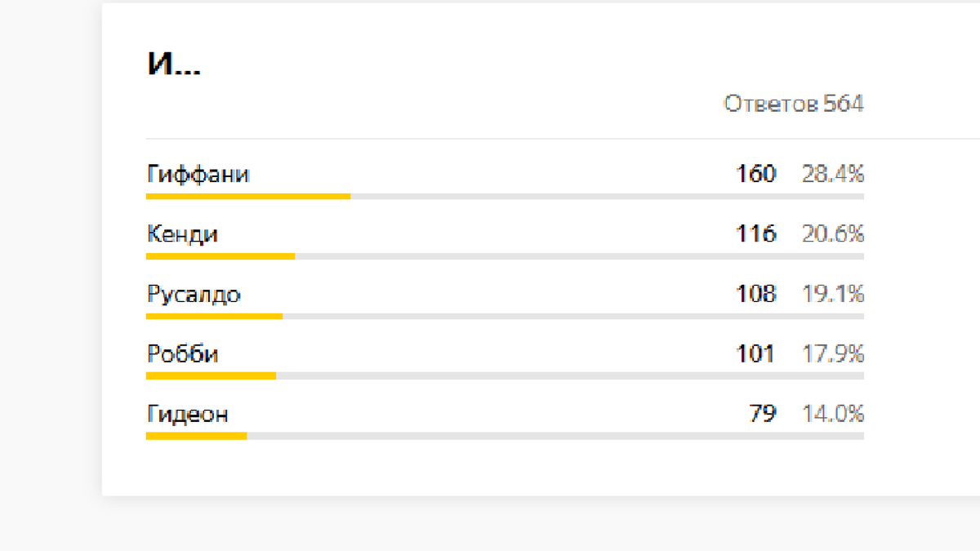Select the "Гидеон" answer label
The height and width of the screenshot is (551, 980).
[187, 415]
